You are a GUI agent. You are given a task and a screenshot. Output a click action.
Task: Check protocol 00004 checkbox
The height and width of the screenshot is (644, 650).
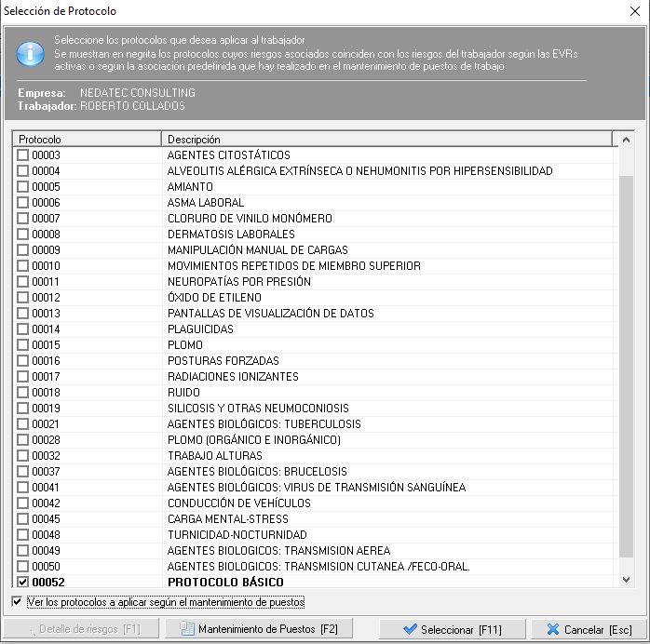pyautogui.click(x=22, y=170)
